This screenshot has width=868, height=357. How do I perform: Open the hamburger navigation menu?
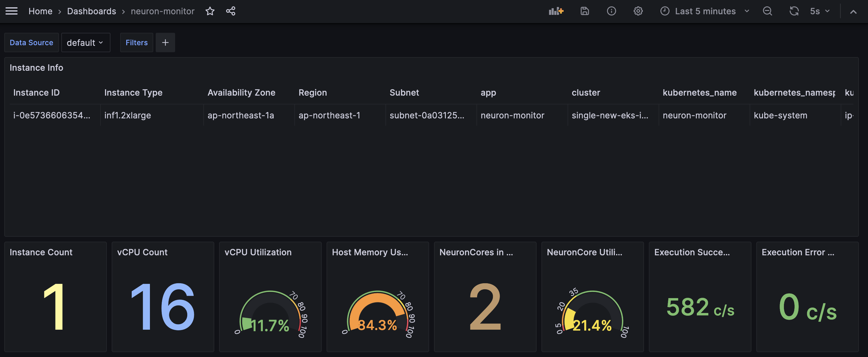[12, 11]
